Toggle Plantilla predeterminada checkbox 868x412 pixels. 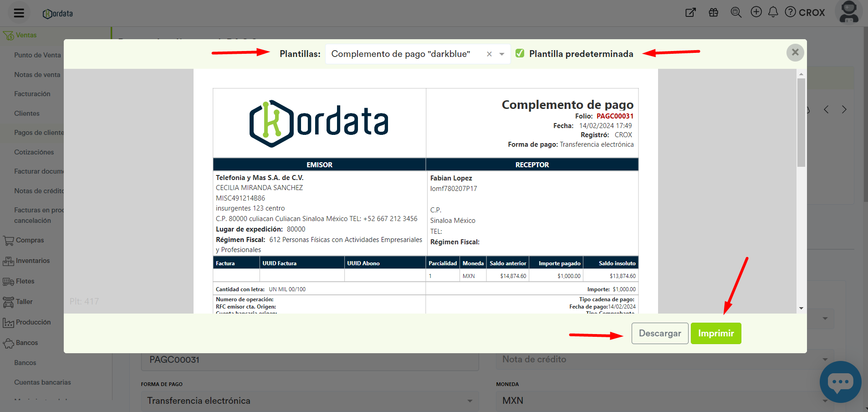(520, 53)
